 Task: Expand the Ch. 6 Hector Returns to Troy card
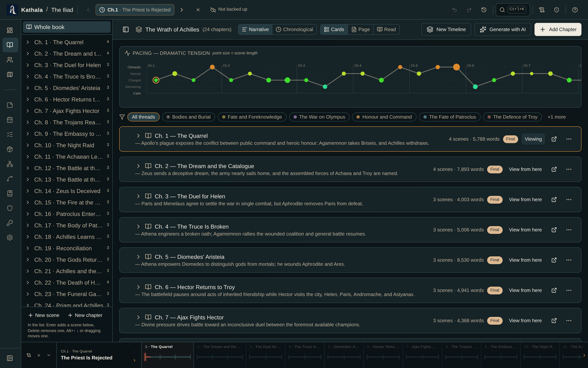tap(138, 287)
